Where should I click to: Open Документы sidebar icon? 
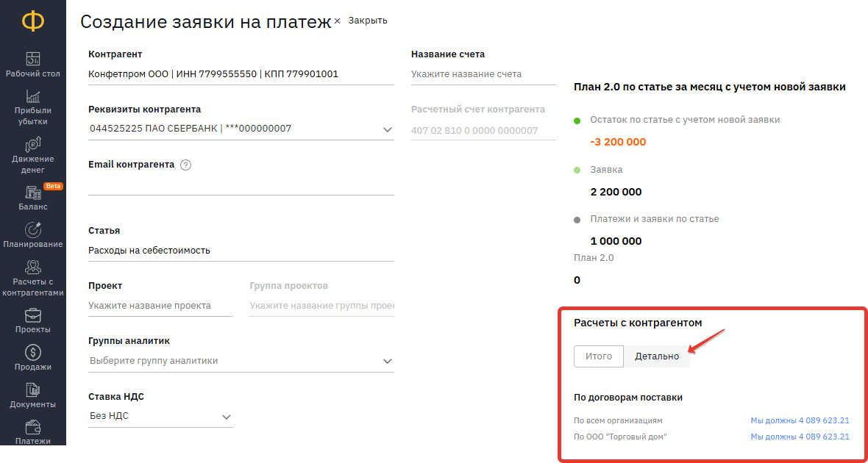click(33, 390)
